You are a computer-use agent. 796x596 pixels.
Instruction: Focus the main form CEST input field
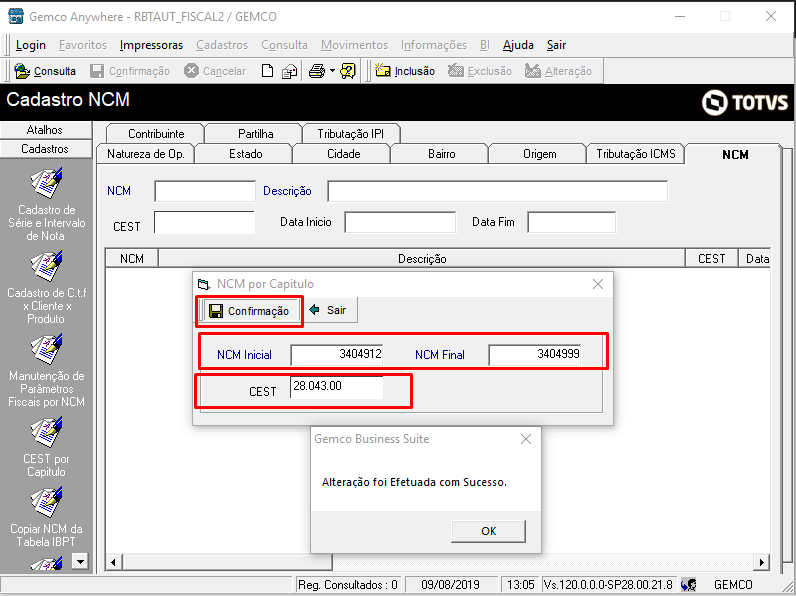(204, 222)
